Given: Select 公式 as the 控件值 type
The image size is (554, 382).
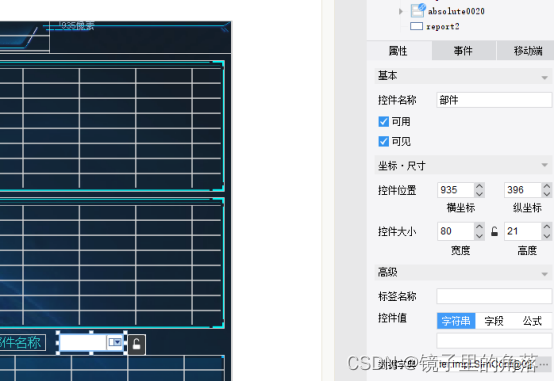Looking at the screenshot, I should 532,321.
